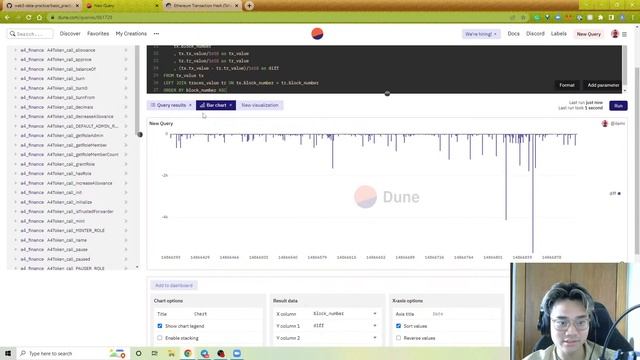This screenshot has width=640, height=360.
Task: Bookmark this page with the star icon
Action: point(523,18)
